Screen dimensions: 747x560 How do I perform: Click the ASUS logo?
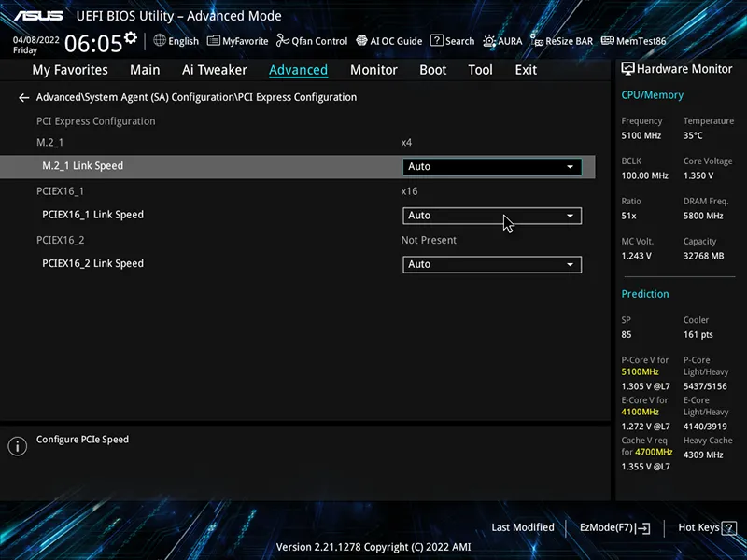(x=38, y=16)
